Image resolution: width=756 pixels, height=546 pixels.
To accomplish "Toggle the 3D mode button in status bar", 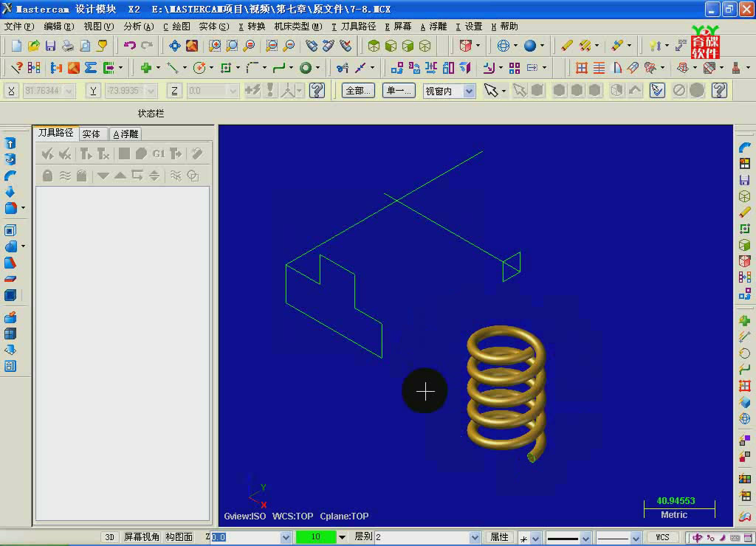I will [109, 537].
